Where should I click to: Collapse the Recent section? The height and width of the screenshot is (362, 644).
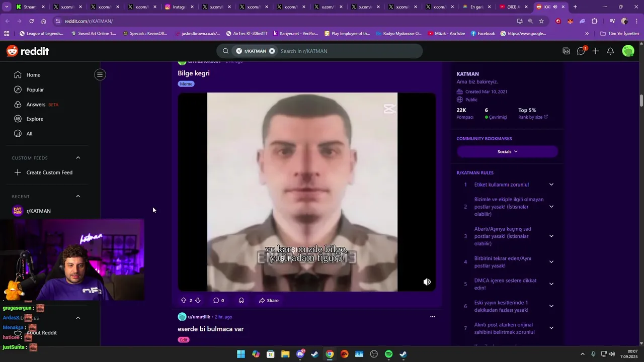(78, 196)
